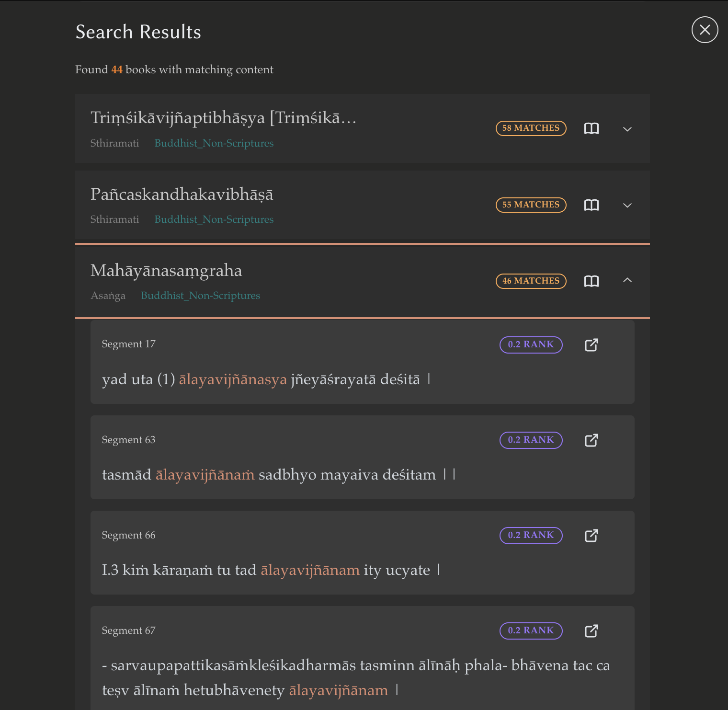Click highlighted ālayavijñānam in Segment 66

(310, 570)
